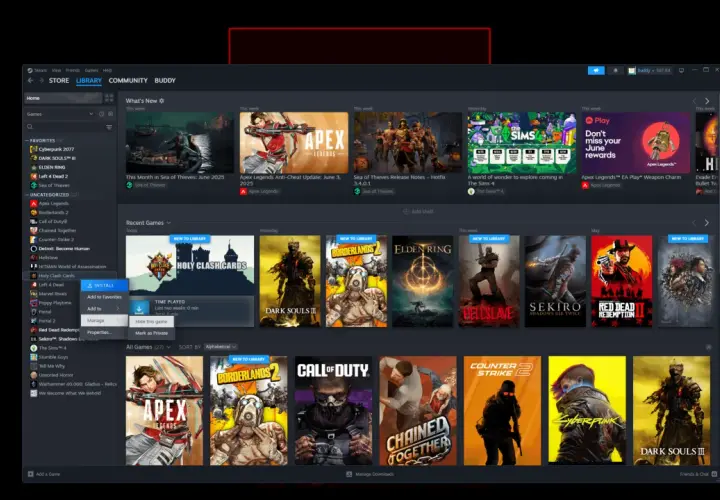Expand the Add to submenu

104,309
